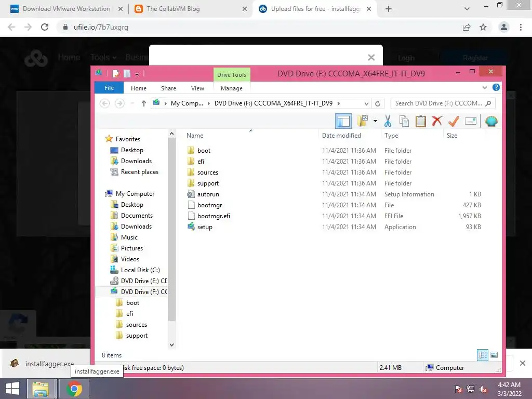Click the Paste clipboard icon
532x399 pixels.
420,121
